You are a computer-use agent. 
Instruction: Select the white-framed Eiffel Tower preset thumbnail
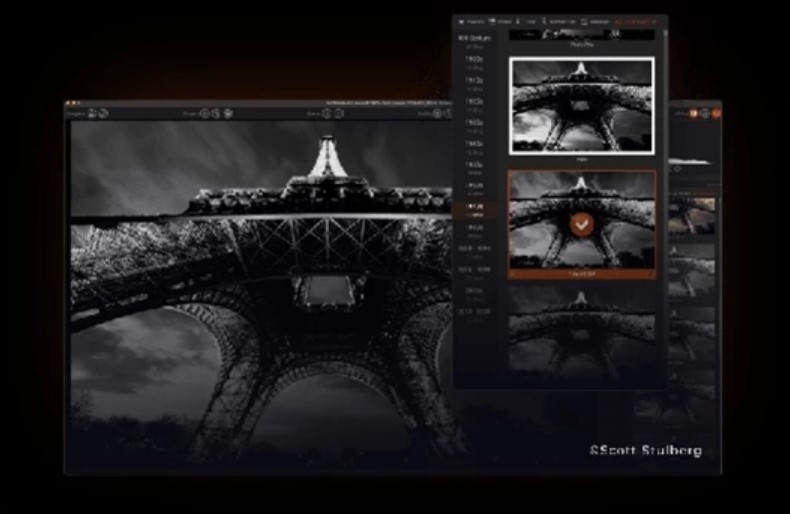coord(581,105)
